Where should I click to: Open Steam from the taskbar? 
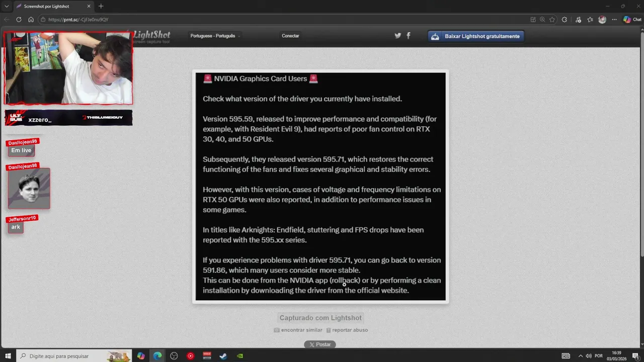pos(223,356)
